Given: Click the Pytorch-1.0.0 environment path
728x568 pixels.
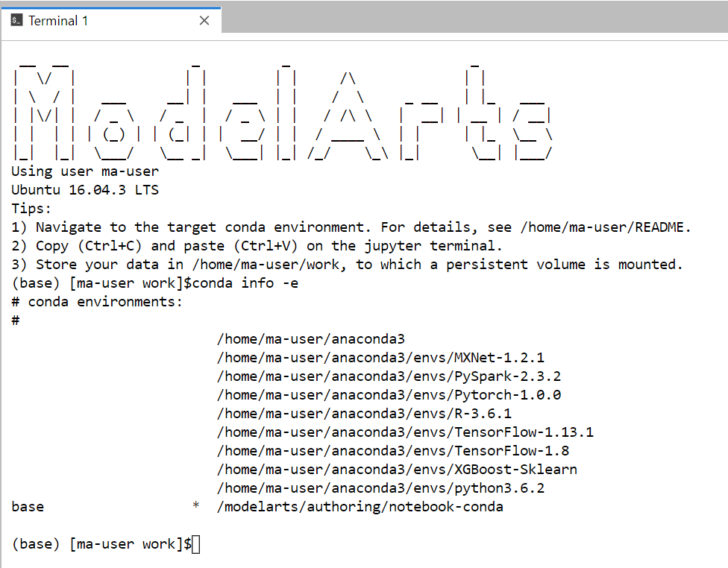Looking at the screenshot, I should tap(389, 395).
